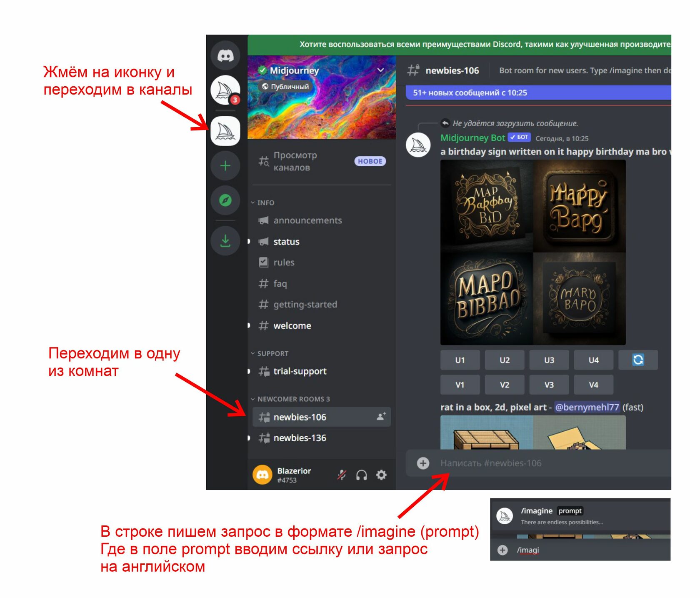Image resolution: width=700 pixels, height=598 pixels.
Task: Click the V4 variation button
Action: 593,385
